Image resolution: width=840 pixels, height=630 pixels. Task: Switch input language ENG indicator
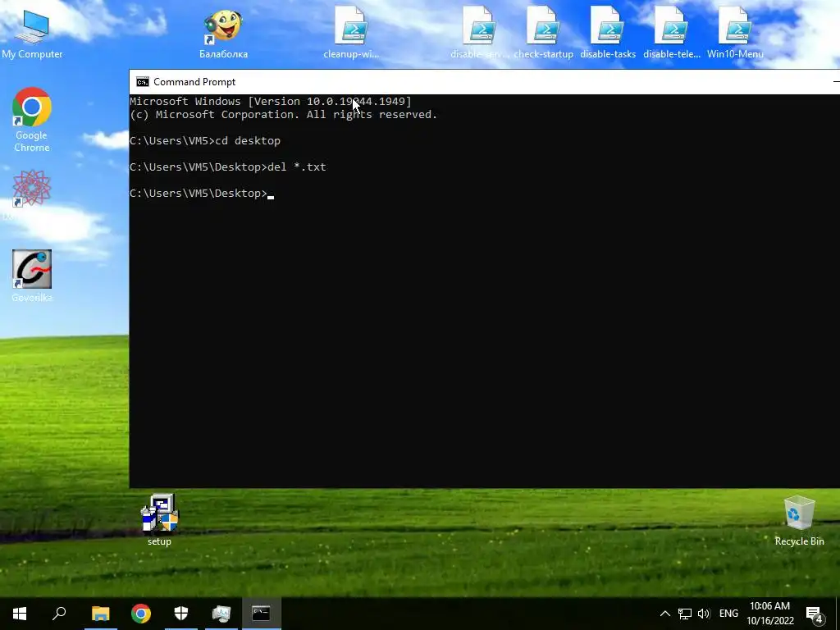coord(728,614)
